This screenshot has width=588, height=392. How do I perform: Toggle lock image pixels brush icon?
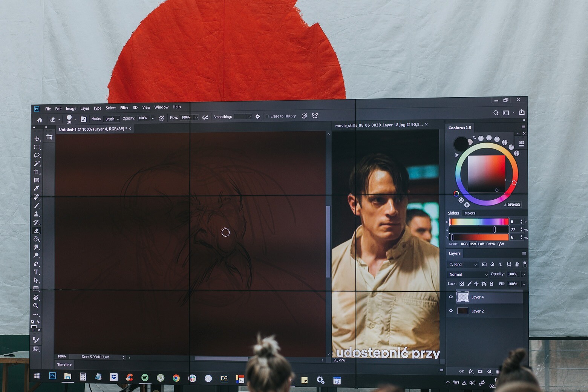469,284
